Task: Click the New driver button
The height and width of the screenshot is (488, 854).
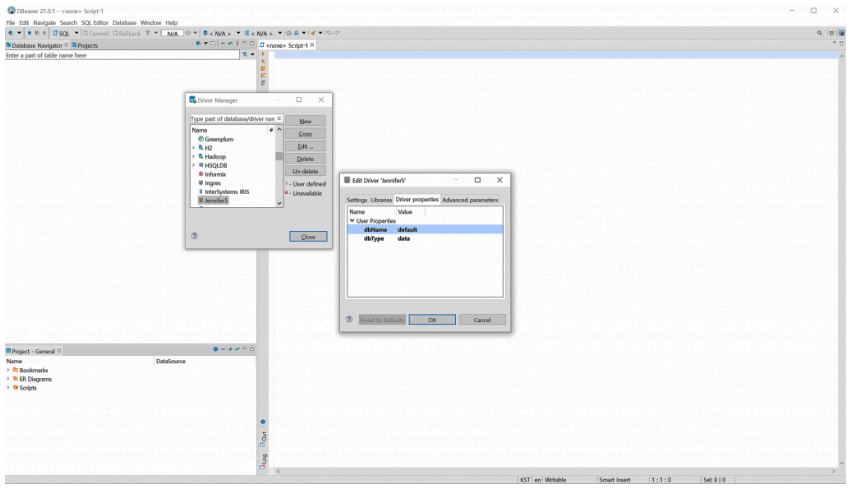Action: coord(305,121)
